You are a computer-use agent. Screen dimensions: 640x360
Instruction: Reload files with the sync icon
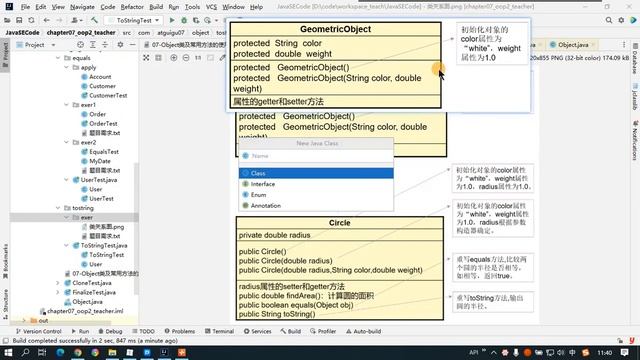[31, 20]
